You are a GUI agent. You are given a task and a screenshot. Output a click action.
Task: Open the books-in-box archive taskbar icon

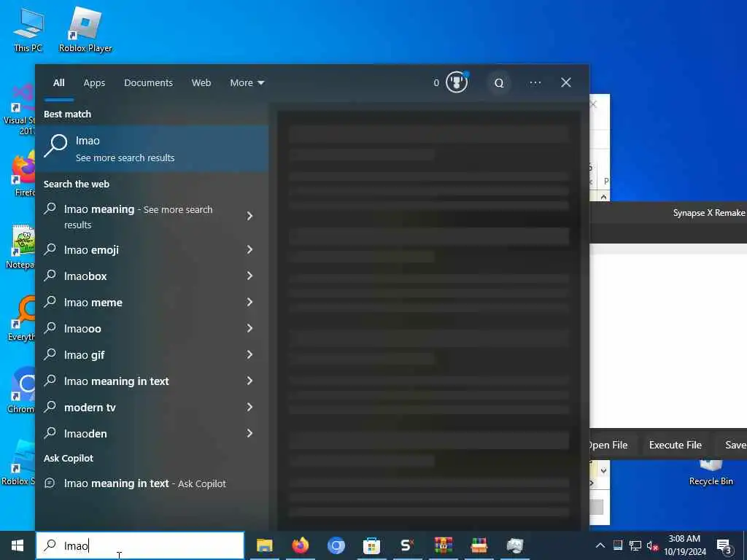click(x=479, y=545)
